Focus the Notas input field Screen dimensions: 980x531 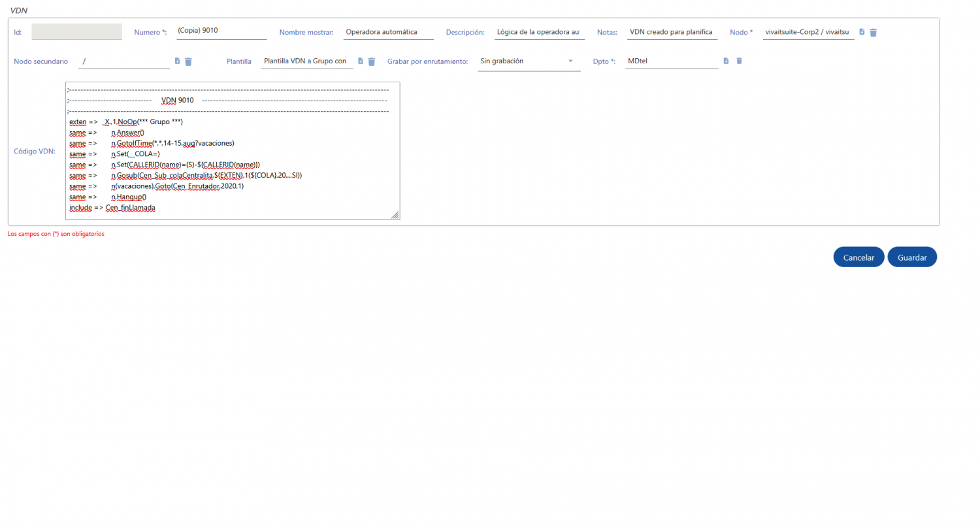pyautogui.click(x=672, y=31)
